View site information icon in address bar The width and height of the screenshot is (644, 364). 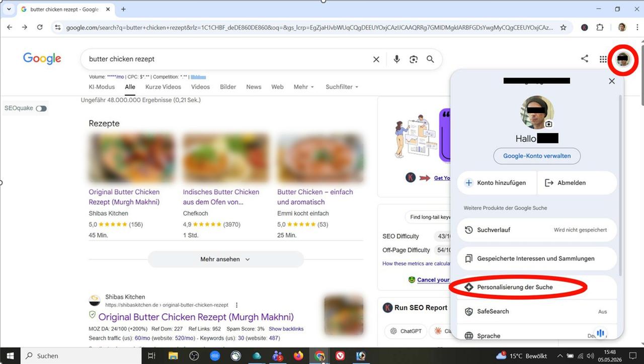tap(58, 27)
